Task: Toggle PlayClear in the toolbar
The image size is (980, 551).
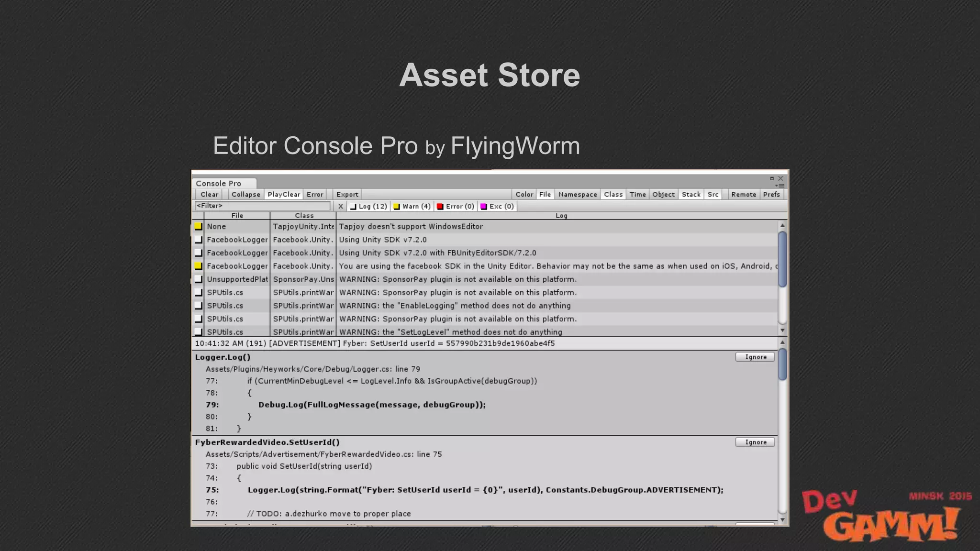Action: pos(284,194)
